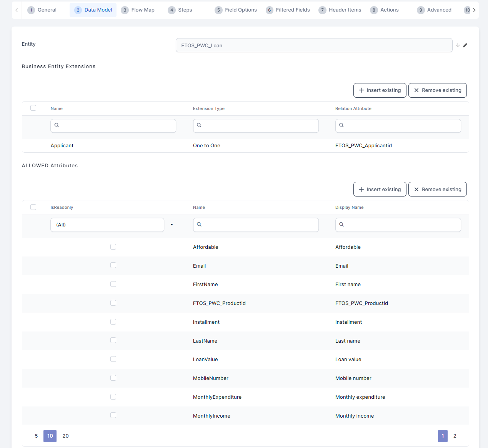Open the Entity FTOS_PWC_Loan combo box
This screenshot has height=448, width=488.
313,45
